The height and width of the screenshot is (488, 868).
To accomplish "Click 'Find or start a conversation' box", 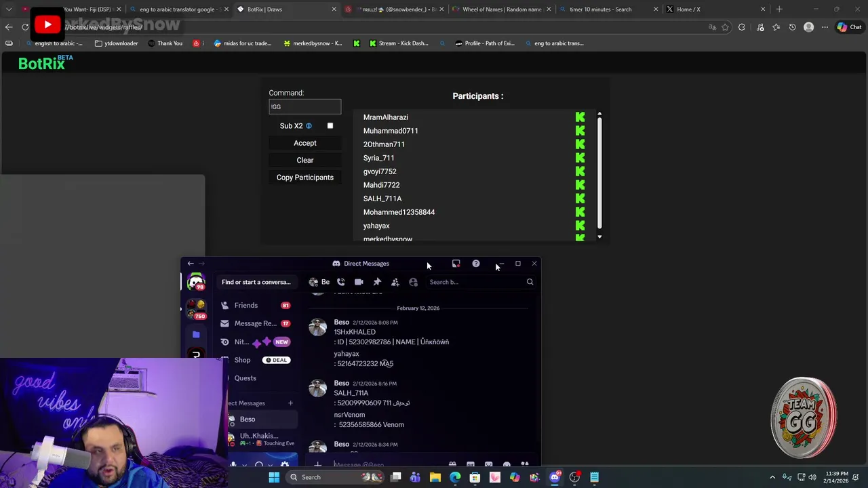I will click(256, 282).
